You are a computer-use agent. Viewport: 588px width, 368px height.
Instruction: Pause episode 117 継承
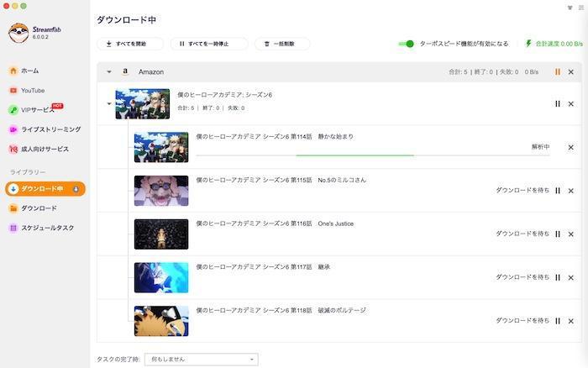click(x=558, y=277)
